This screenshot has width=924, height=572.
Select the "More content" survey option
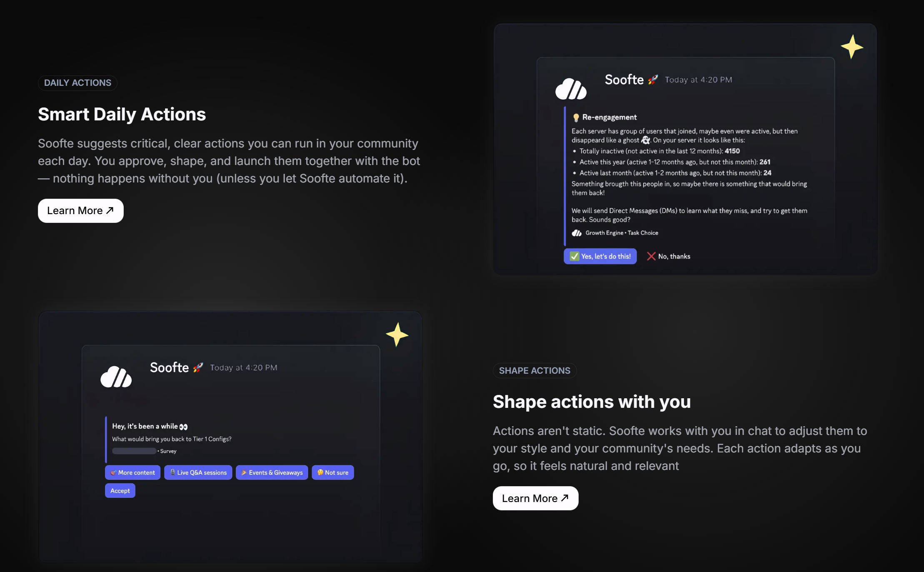click(x=132, y=472)
